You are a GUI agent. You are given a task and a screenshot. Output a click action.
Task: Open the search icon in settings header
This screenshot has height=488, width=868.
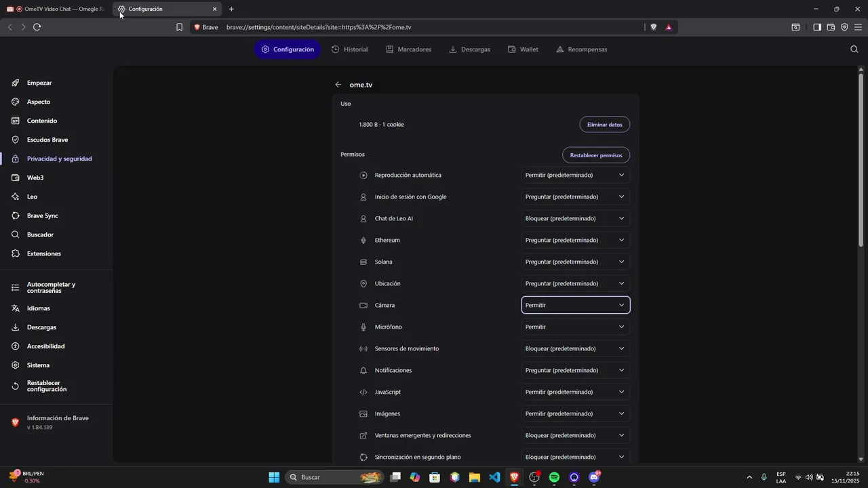[854, 49]
